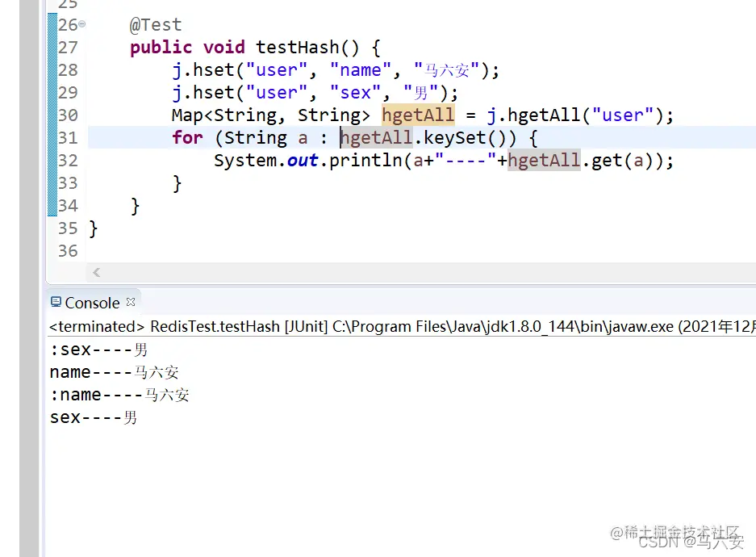Click the console output 'name----马六安'
This screenshot has width=756, height=557.
point(115,372)
